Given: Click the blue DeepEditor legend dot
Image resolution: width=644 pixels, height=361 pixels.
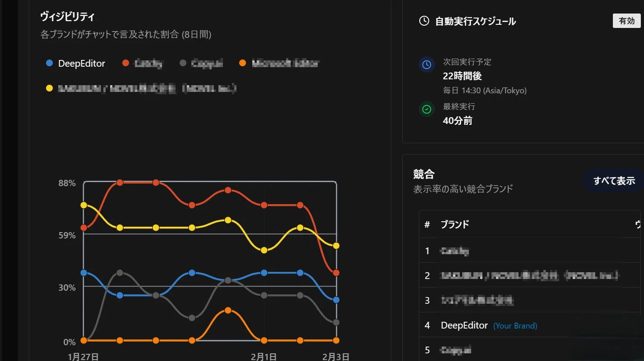Looking at the screenshot, I should coord(49,63).
